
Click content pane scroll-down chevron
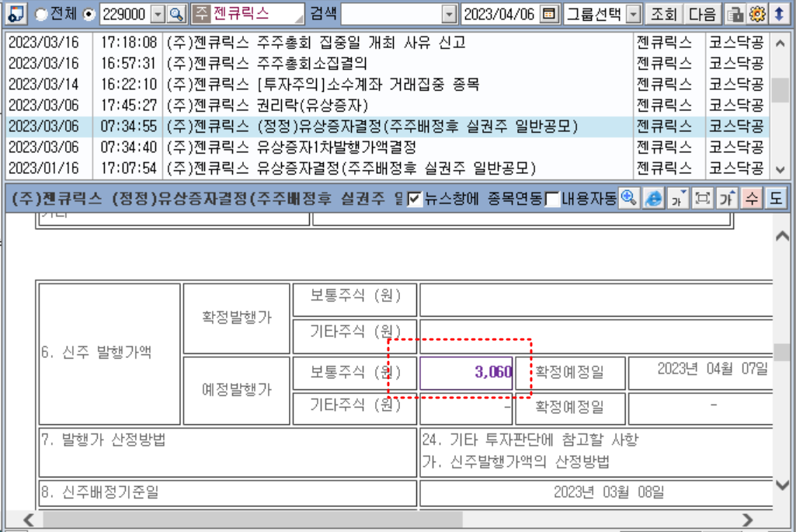782,485
